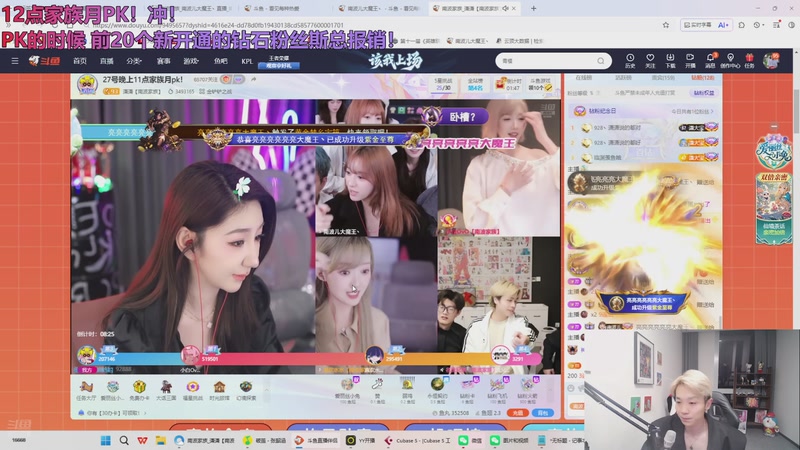Open 免费办卡 gift box icon
Image resolution: width=800 pixels, height=450 pixels.
(139, 390)
